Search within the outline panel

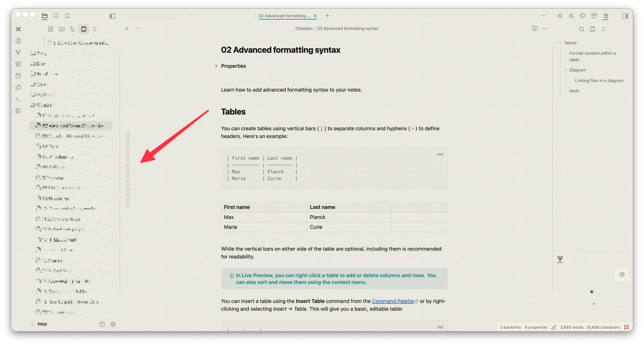(x=581, y=29)
